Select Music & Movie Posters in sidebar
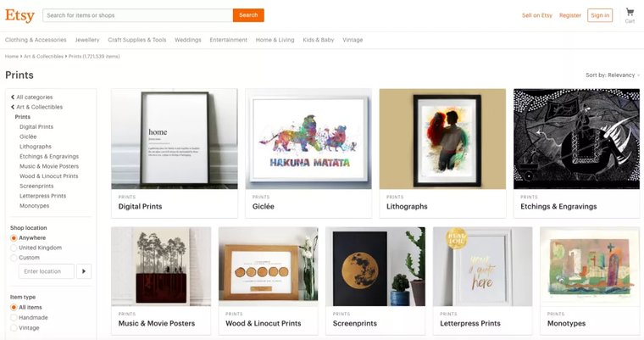The height and width of the screenshot is (340, 644). point(49,166)
